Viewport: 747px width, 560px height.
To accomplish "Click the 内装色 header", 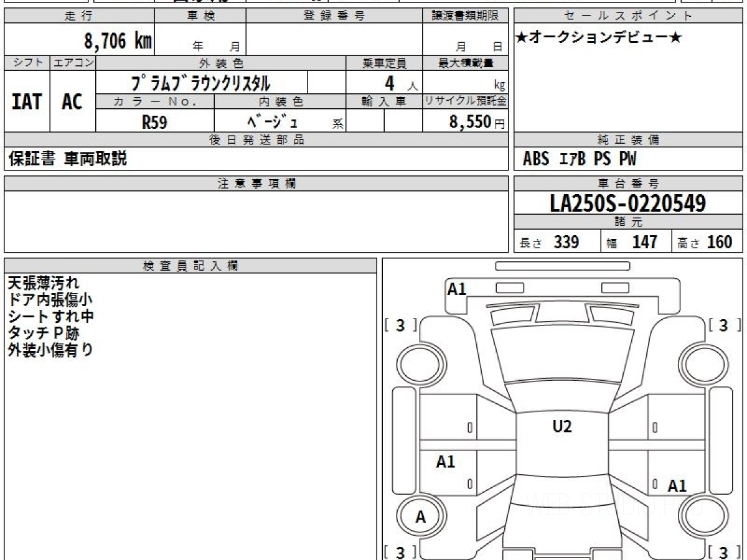I will pyautogui.click(x=280, y=101).
